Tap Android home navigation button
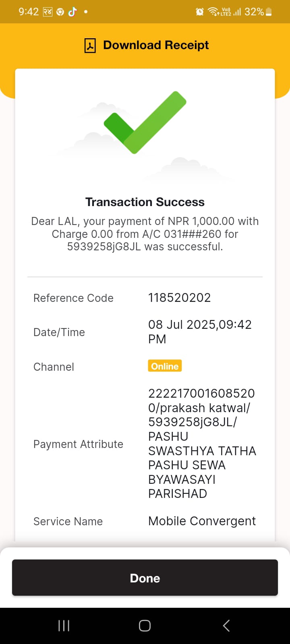 click(x=145, y=625)
